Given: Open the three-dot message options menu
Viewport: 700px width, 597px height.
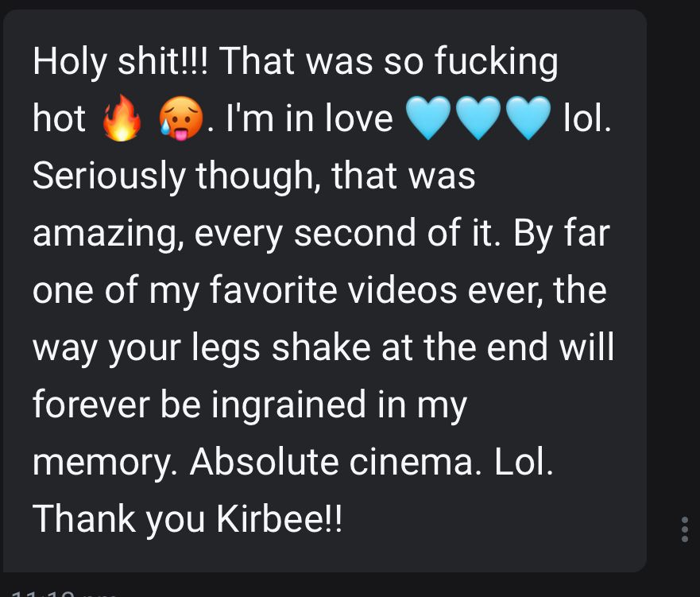Looking at the screenshot, I should point(685,529).
